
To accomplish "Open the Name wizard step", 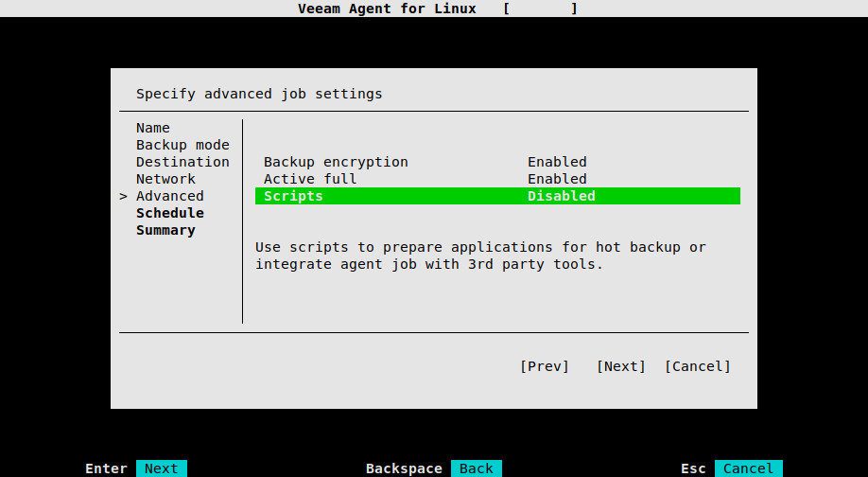I will coord(153,128).
